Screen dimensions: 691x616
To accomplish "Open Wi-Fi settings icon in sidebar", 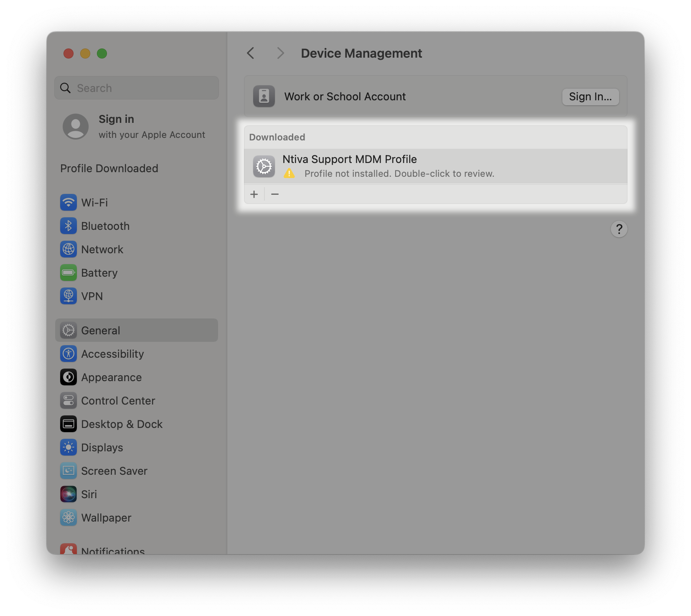I will pos(69,203).
